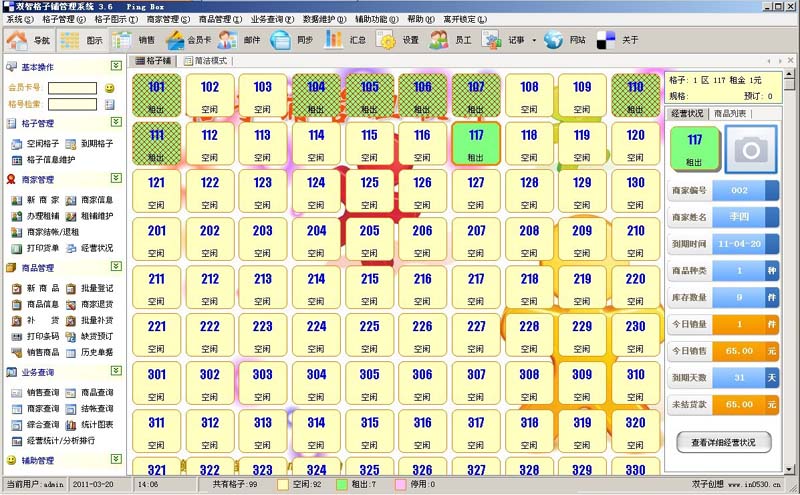Open the 邮件 mail toolbar icon
The width and height of the screenshot is (800, 495).
click(228, 40)
